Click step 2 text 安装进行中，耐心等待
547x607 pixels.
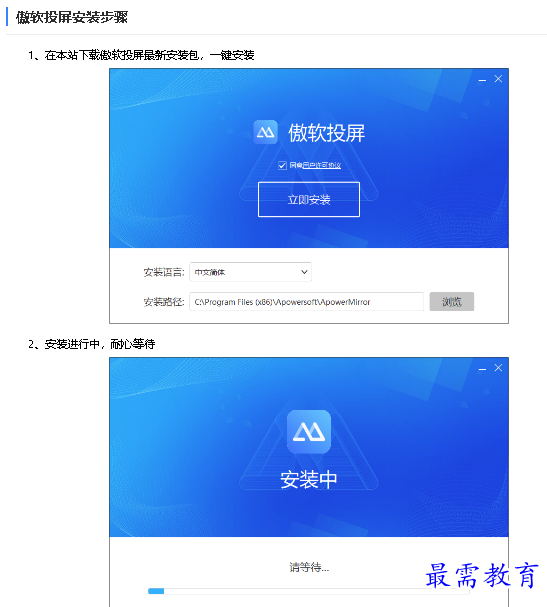click(92, 344)
